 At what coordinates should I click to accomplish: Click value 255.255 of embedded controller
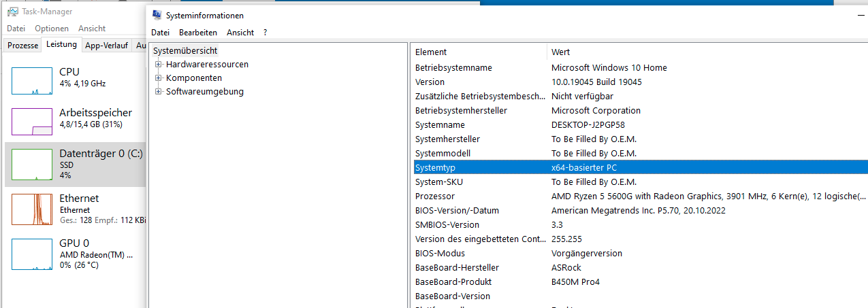coord(566,239)
